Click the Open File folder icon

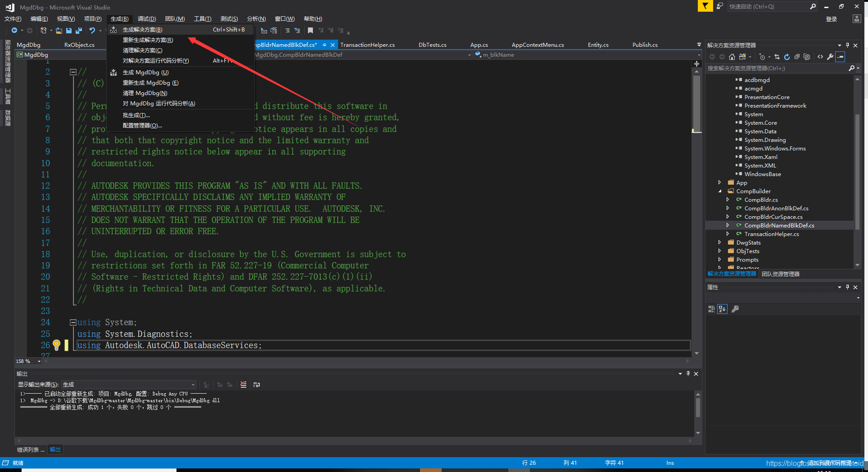(x=59, y=30)
